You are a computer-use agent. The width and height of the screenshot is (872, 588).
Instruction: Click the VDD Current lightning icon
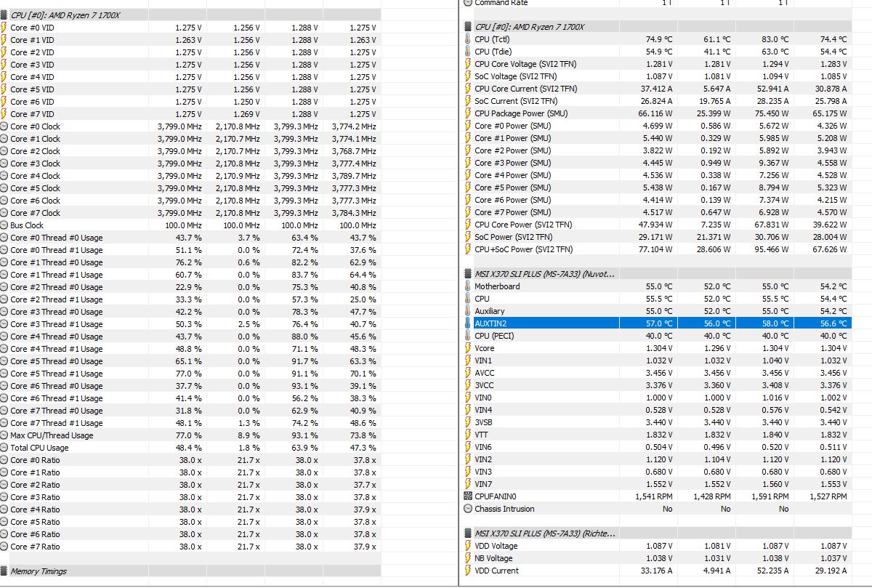(x=467, y=571)
